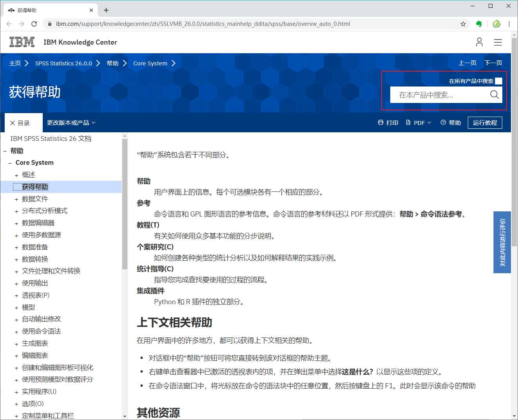Click the green gear extension icon
The height and width of the screenshot is (420, 518).
(x=496, y=24)
